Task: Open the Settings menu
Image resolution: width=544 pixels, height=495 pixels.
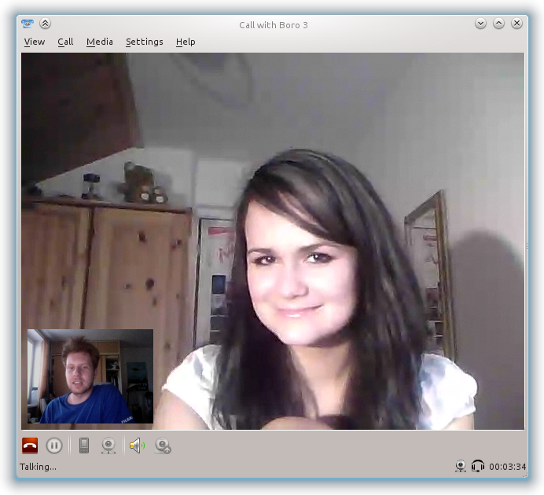Action: [x=144, y=42]
